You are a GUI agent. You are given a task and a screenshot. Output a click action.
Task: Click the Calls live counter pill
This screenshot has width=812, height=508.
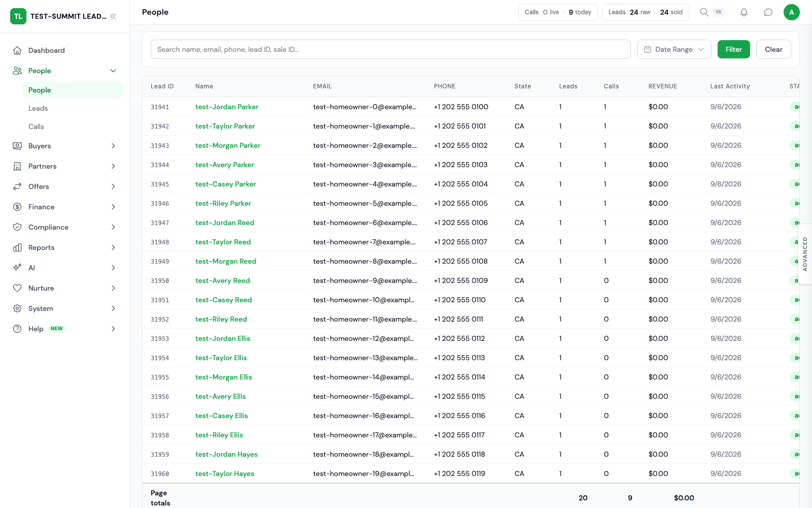[x=558, y=12]
